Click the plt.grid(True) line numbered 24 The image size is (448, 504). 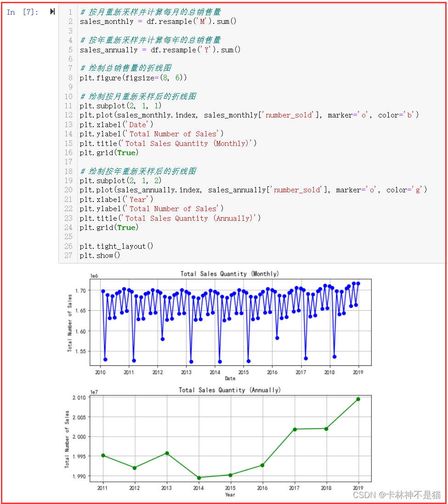[109, 228]
